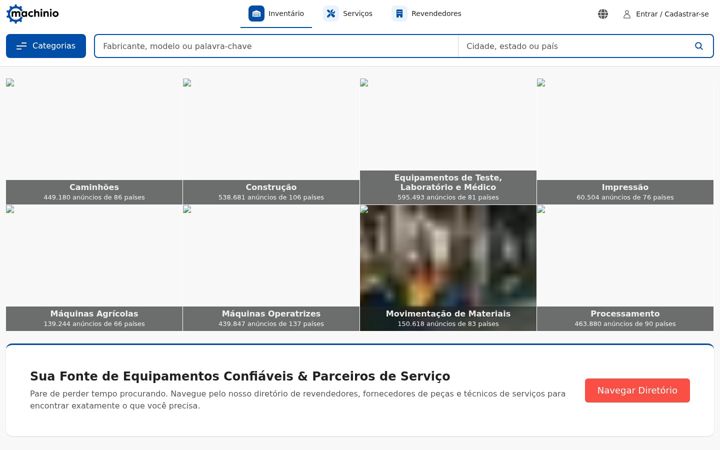Click the Movimentação de Materiais label
Screen dimensions: 720x450
pos(448,314)
